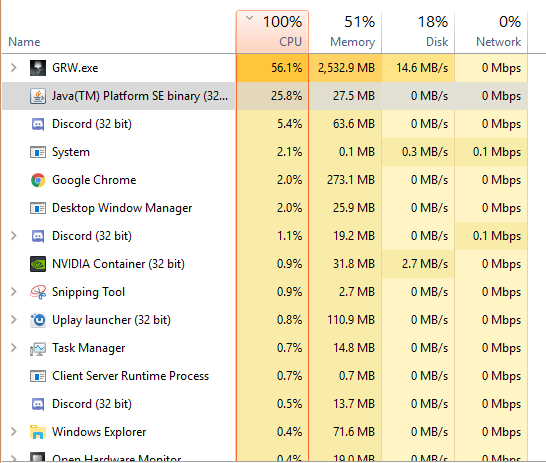Click the Java Platform SE binary icon

pyautogui.click(x=38, y=96)
